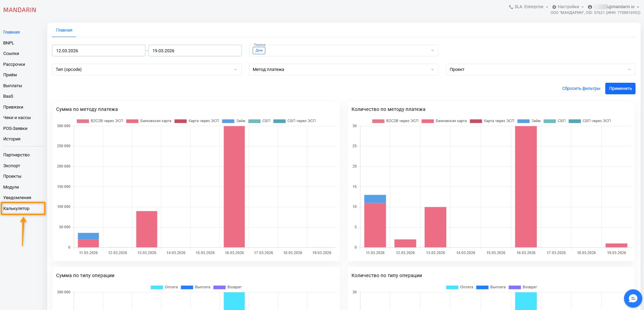The image size is (644, 310).
Task: Open the chat support bubble icon
Action: [x=633, y=298]
